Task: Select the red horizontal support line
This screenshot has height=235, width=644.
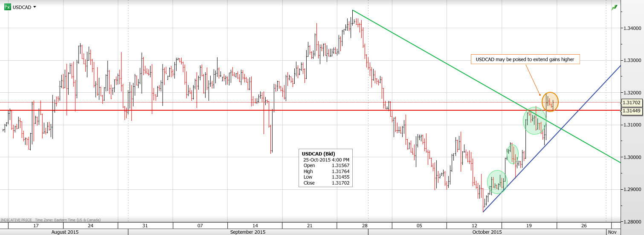Action: 256,110
